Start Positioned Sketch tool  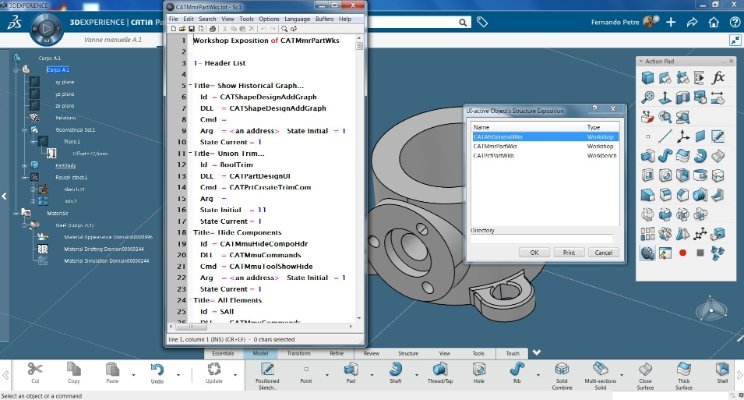coord(267,370)
